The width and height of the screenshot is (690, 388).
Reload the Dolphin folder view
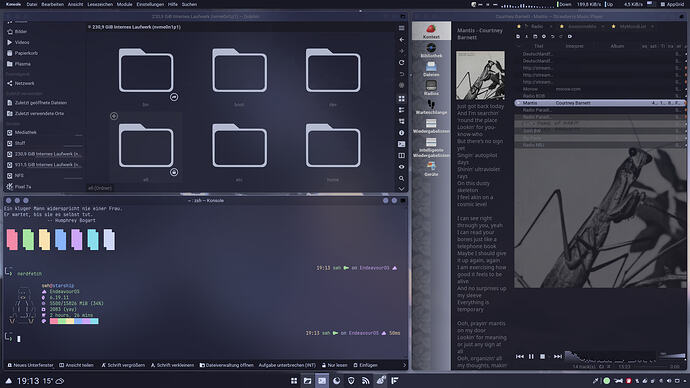[x=401, y=62]
